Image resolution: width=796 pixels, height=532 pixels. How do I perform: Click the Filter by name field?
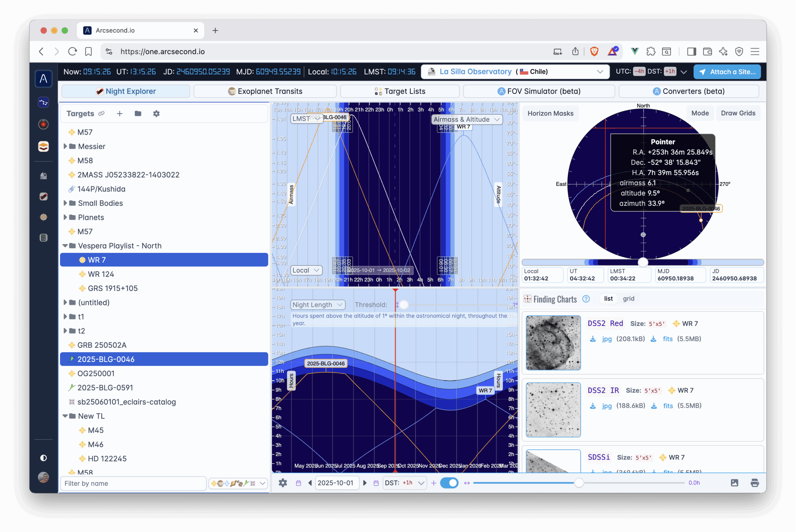[133, 484]
